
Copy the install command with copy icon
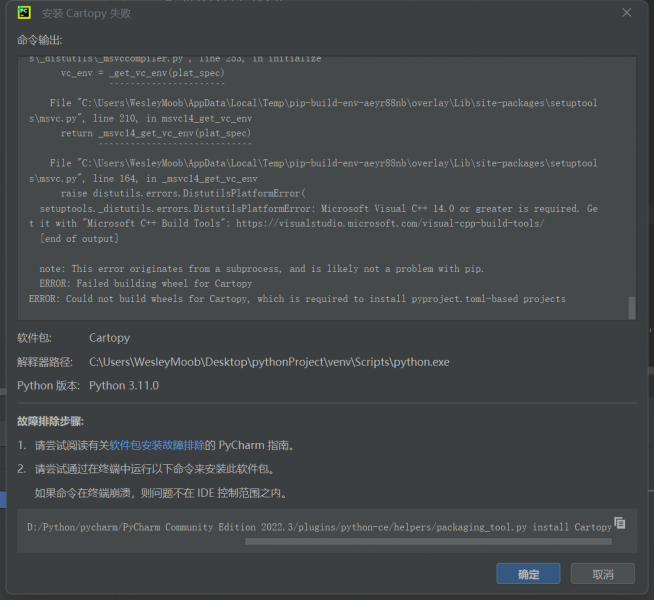pyautogui.click(x=620, y=523)
